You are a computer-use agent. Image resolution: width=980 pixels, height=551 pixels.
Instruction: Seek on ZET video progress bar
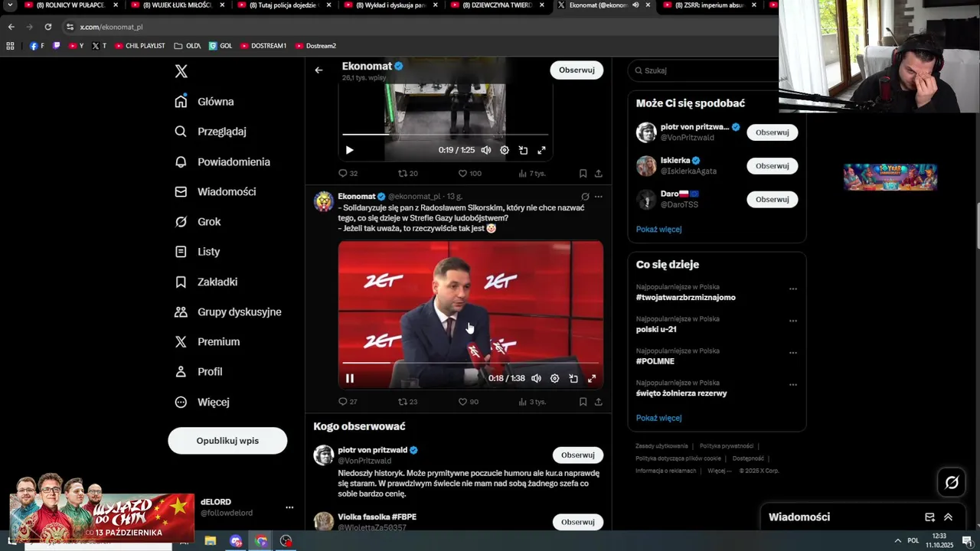point(470,363)
